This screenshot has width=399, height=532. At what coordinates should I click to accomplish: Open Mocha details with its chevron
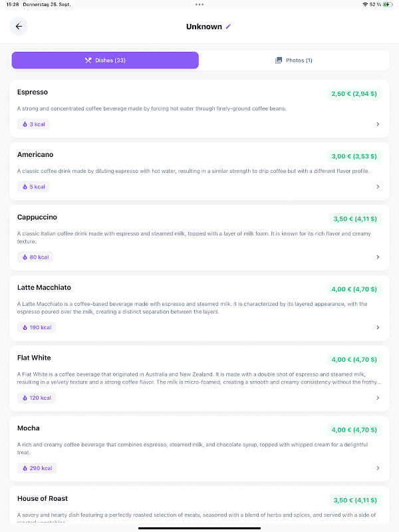378,468
